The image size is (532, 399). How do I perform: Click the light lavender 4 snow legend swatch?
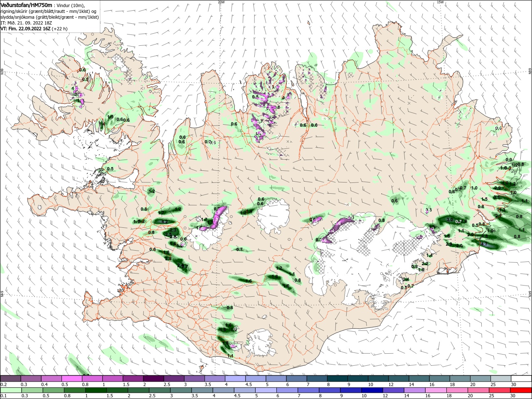(x=235, y=379)
